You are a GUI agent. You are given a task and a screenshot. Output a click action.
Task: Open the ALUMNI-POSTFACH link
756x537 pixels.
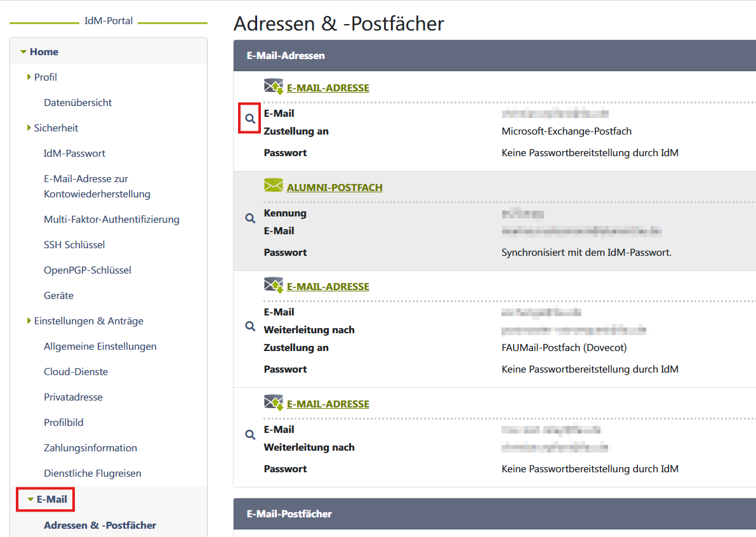click(335, 188)
